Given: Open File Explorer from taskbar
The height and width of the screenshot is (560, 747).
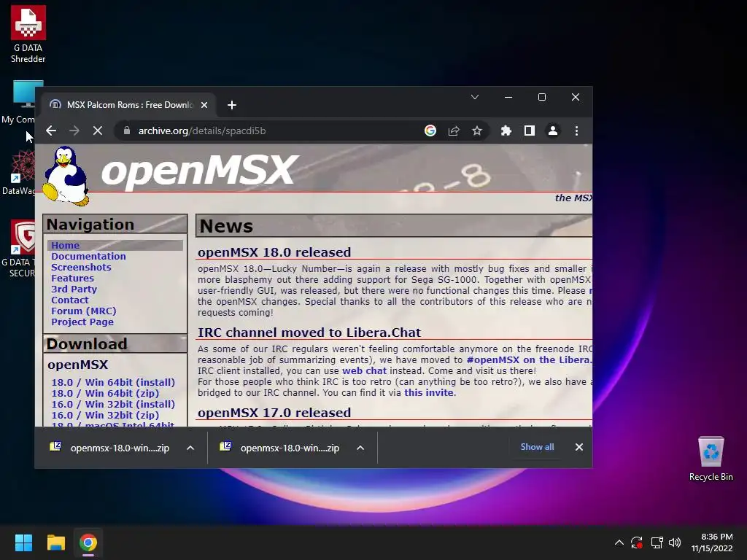Looking at the screenshot, I should click(x=55, y=542).
